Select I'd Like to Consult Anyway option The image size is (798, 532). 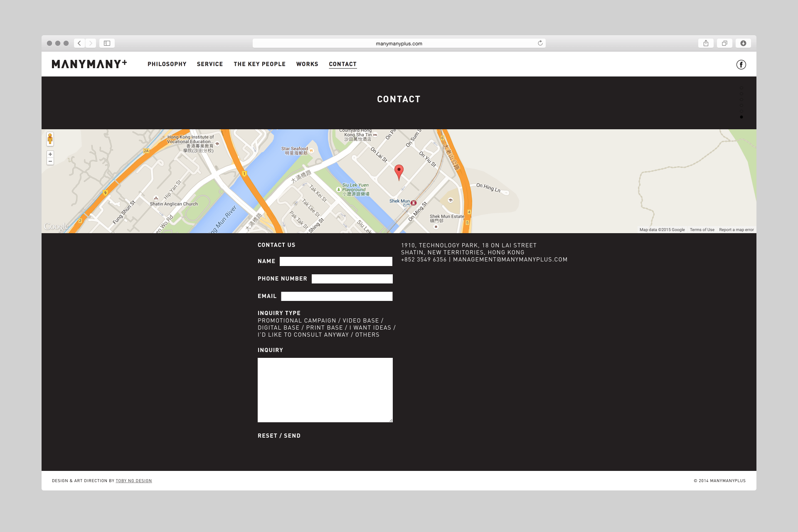point(303,335)
